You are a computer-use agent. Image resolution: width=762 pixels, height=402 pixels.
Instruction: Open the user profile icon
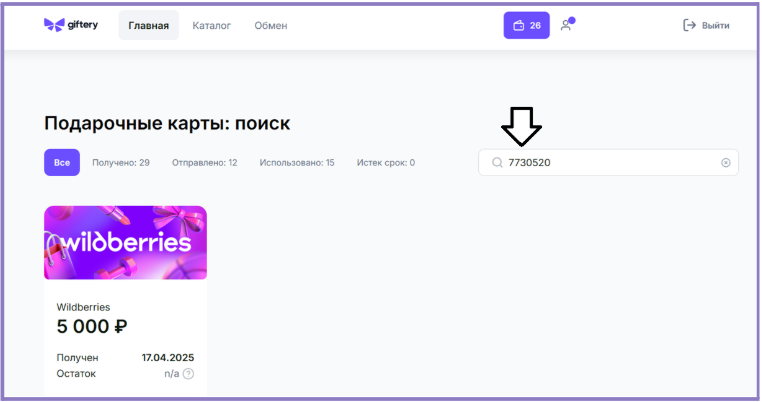tap(567, 24)
